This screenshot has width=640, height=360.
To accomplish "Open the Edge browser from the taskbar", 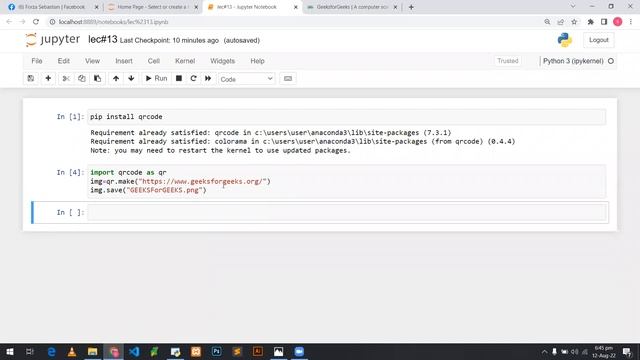I will [x=51, y=351].
